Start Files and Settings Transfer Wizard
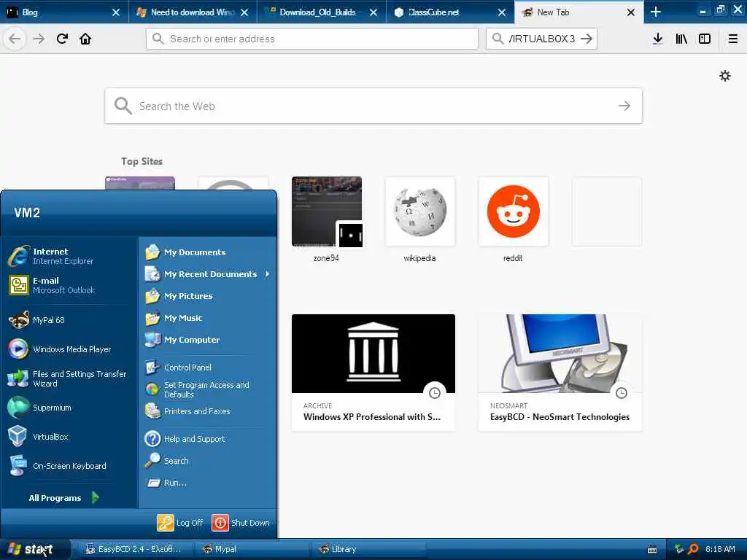747x560 pixels. click(69, 378)
